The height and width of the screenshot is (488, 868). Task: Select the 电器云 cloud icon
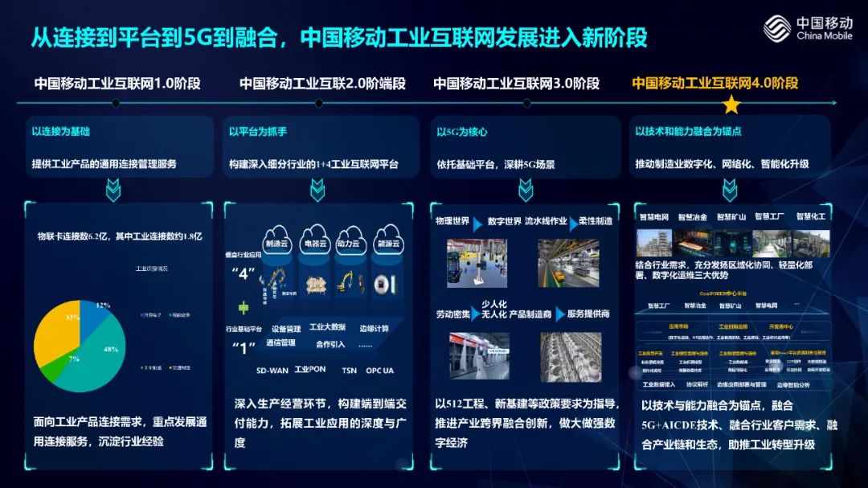point(313,243)
